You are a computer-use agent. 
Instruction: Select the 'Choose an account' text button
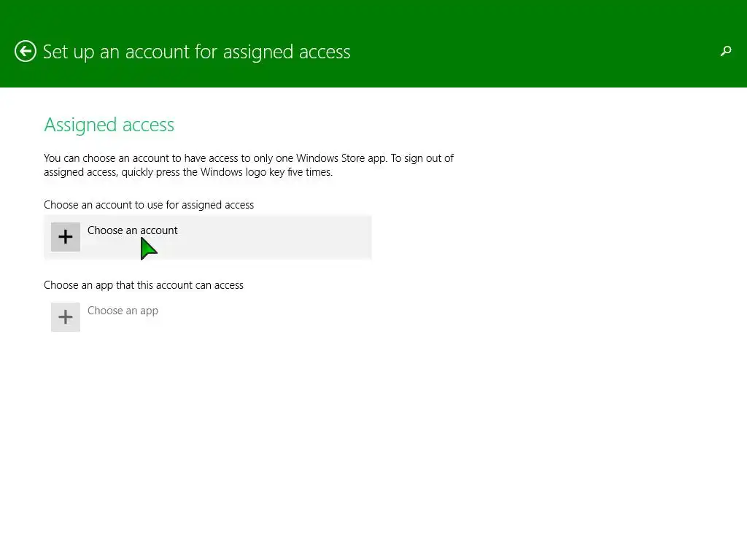pos(132,230)
